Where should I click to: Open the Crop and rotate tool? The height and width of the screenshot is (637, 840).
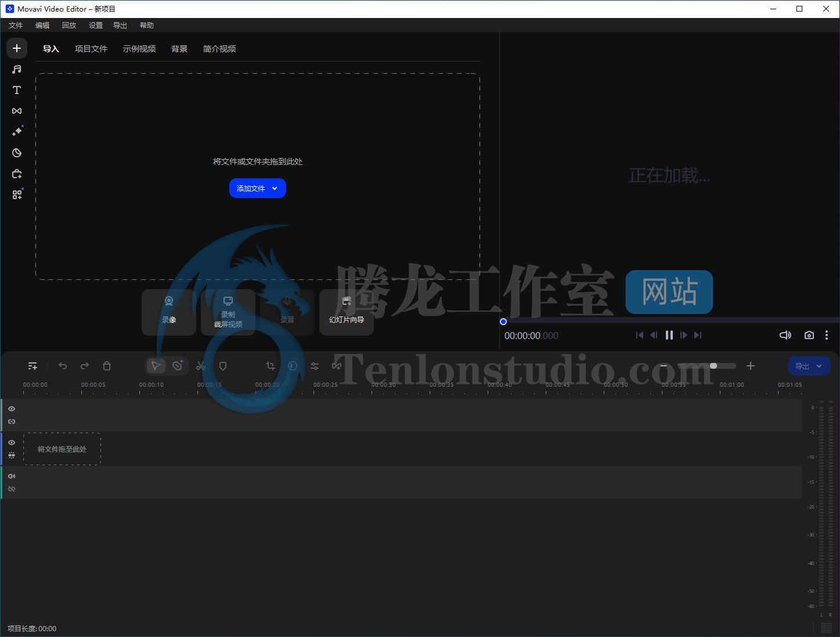click(x=271, y=366)
